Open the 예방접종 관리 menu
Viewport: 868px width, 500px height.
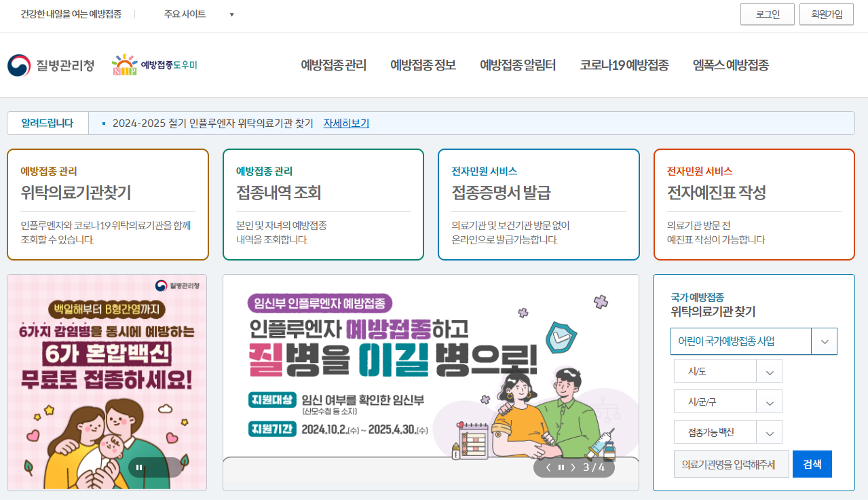[333, 66]
